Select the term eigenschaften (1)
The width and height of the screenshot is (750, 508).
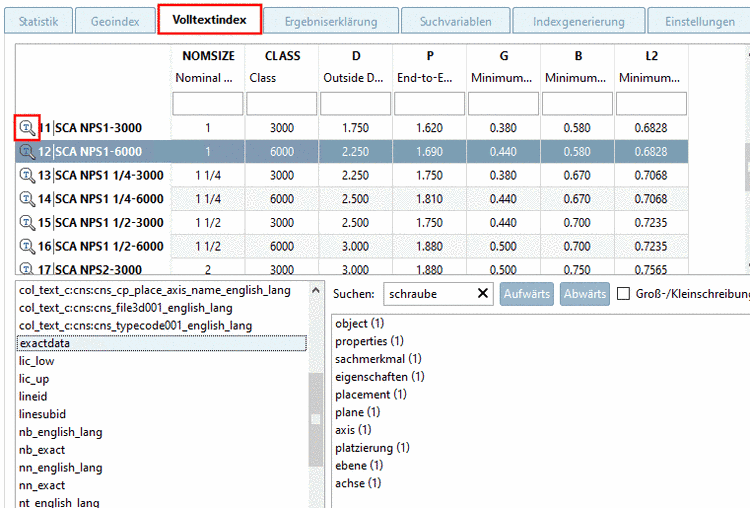[x=380, y=377]
